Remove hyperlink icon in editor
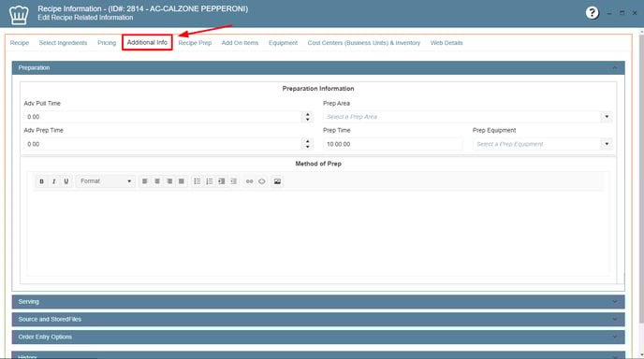The image size is (644, 359). point(262,181)
